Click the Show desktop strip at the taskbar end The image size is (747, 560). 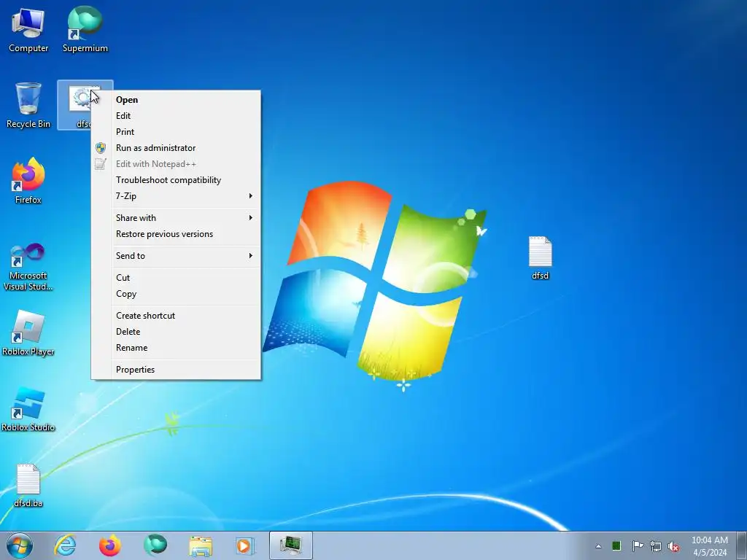click(743, 545)
